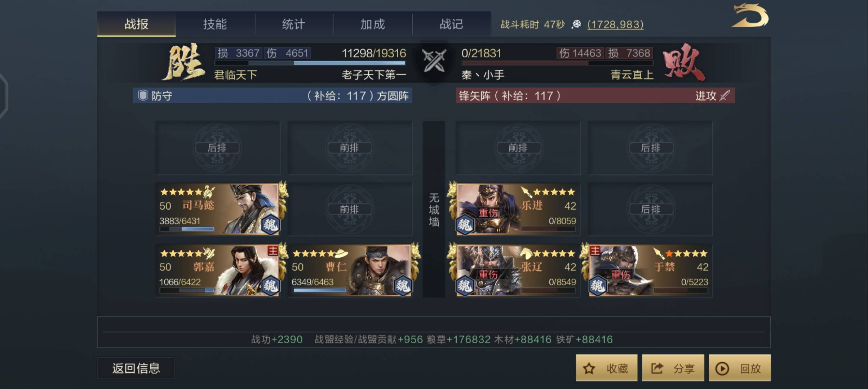Viewport: 868px width, 389px height.
Task: Click the star icon on 收藏 button
Action: pyautogui.click(x=589, y=368)
